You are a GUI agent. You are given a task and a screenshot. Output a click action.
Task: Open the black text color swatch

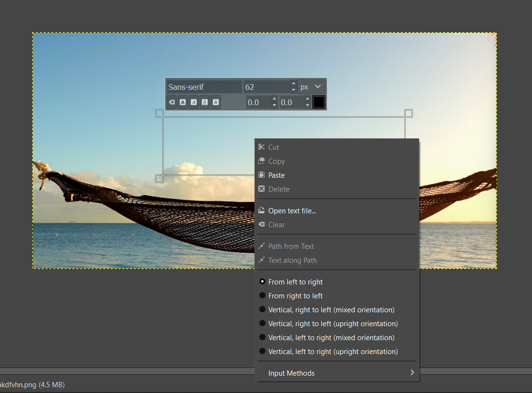coord(319,102)
